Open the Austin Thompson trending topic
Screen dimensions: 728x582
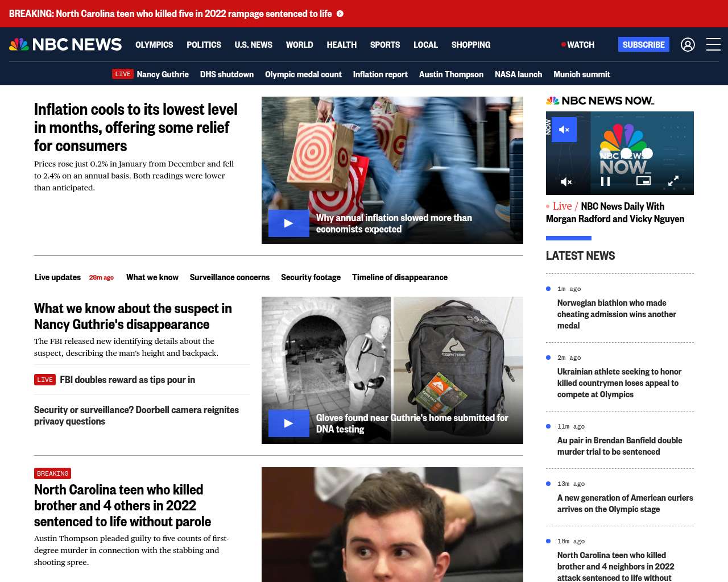pyautogui.click(x=451, y=74)
